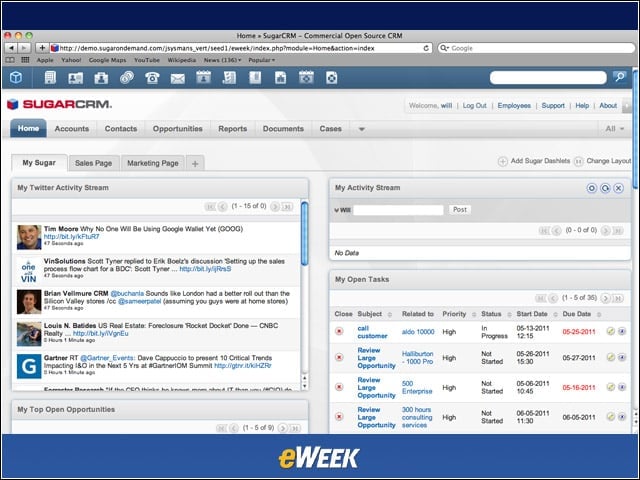Screen dimensions: 640x480
Task: Edit the Halliburton task with pencil icon
Action: click(611, 358)
